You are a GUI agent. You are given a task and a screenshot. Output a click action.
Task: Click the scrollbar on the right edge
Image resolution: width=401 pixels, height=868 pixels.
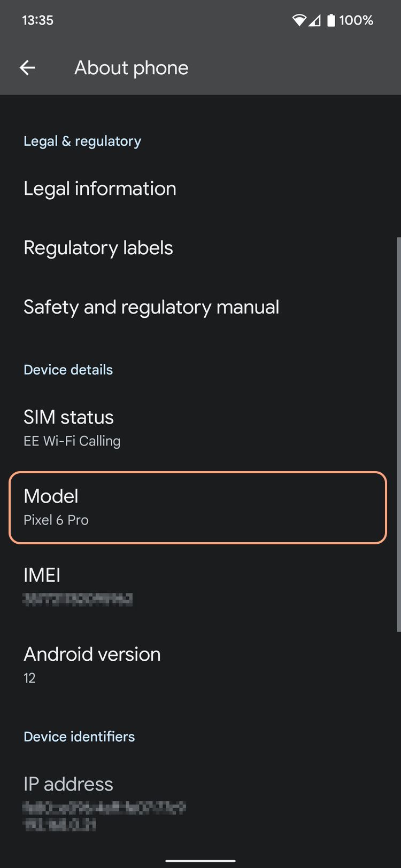tap(398, 434)
